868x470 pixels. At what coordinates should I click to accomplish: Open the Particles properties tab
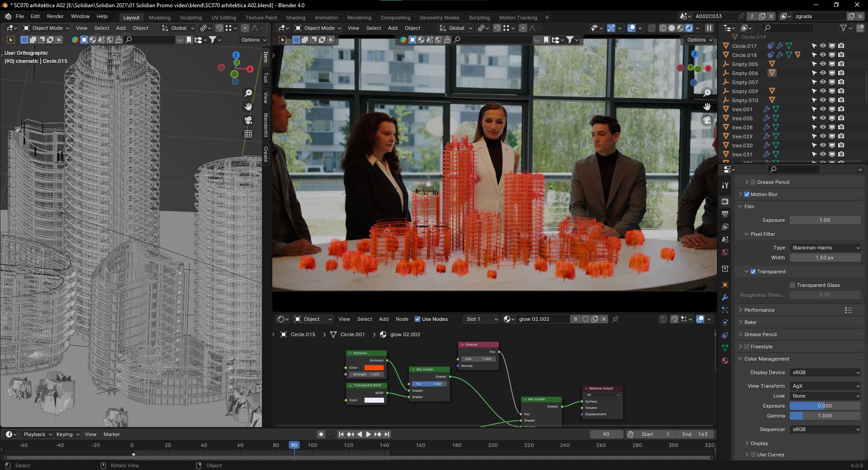point(725,310)
